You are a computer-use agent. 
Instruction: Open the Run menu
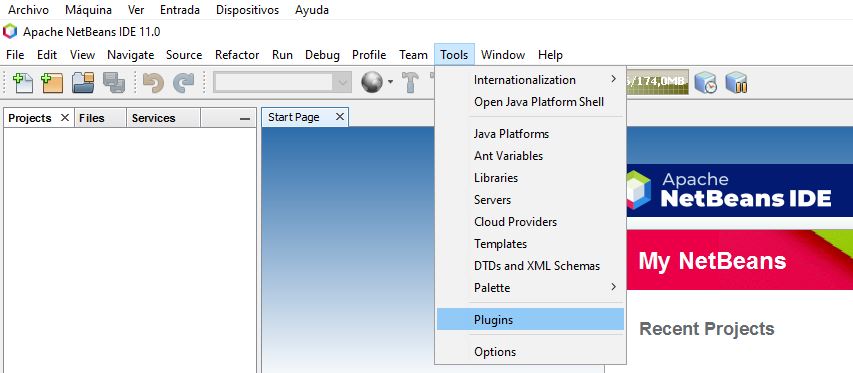(282, 55)
